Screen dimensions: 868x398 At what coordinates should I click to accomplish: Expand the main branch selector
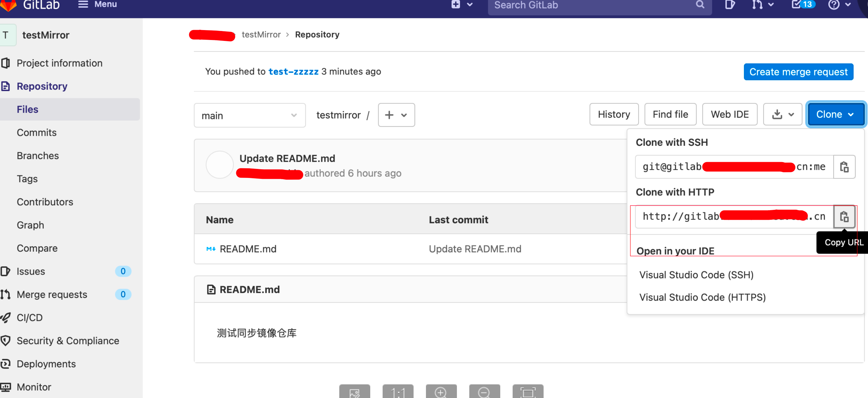(249, 115)
